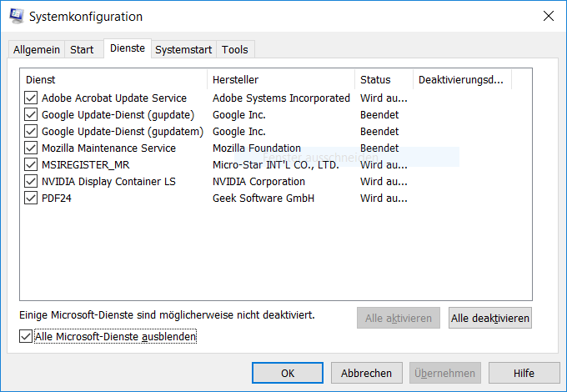Click the Abbrechen button
Image resolution: width=567 pixels, height=392 pixels.
(x=366, y=373)
